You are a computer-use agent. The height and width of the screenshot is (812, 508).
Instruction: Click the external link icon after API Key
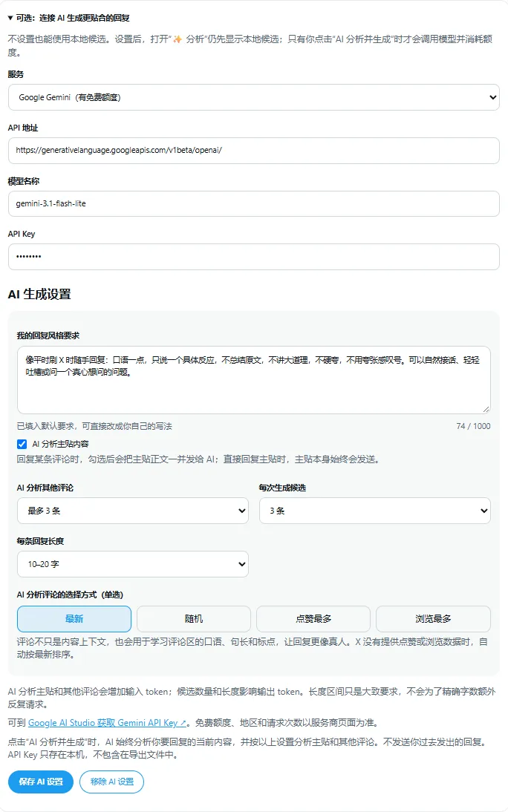pos(183,724)
